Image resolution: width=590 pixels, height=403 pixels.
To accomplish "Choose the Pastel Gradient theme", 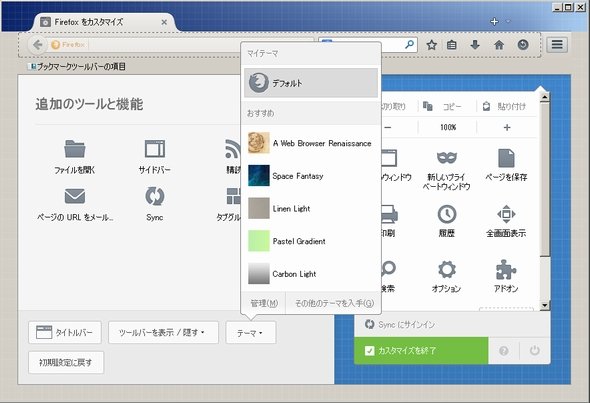I will (x=311, y=241).
